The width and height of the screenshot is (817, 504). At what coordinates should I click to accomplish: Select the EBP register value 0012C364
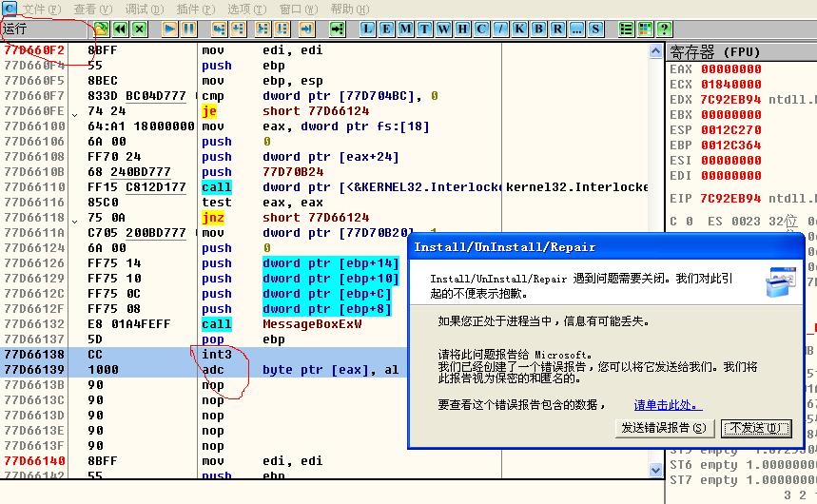[x=731, y=145]
